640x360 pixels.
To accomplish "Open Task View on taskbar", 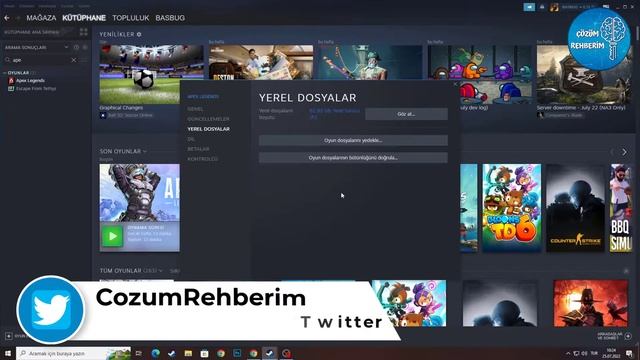I will click(x=139, y=353).
